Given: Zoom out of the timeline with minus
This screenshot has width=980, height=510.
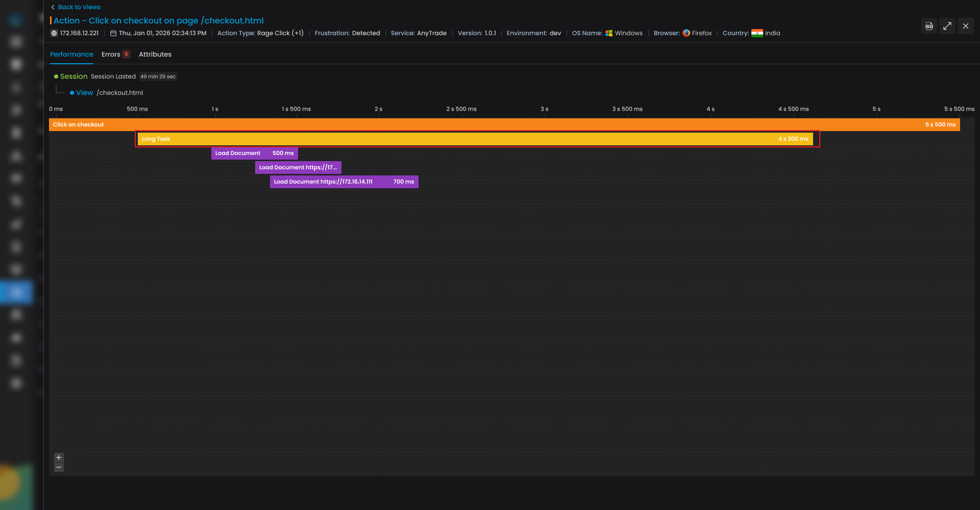Looking at the screenshot, I should click(x=59, y=467).
